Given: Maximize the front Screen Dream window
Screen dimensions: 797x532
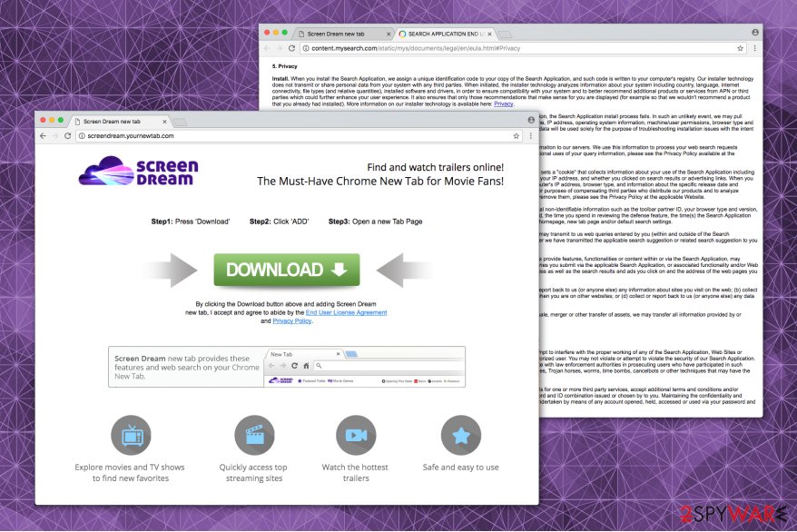Looking at the screenshot, I should pyautogui.click(x=61, y=120).
